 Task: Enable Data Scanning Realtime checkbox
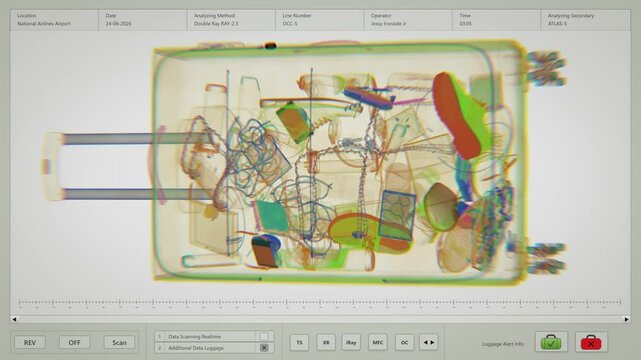[x=264, y=336]
